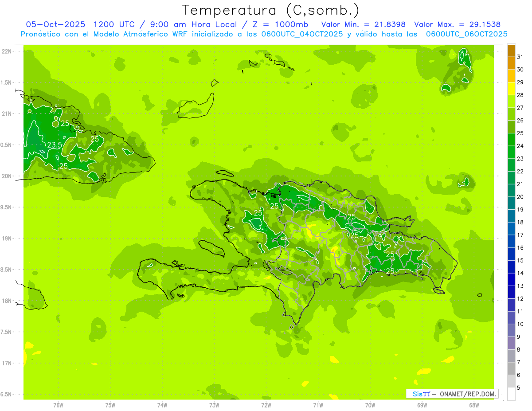Click the Valor Max. = 29.1538 text
This screenshot has height=411, width=532.
click(x=457, y=24)
